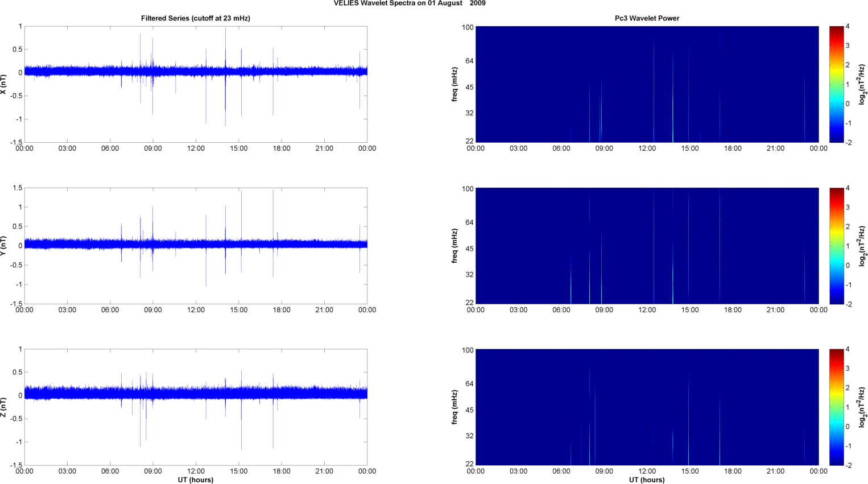The image size is (868, 484).
Task: Click the middle wavelet panel colorbar
Action: [836, 246]
